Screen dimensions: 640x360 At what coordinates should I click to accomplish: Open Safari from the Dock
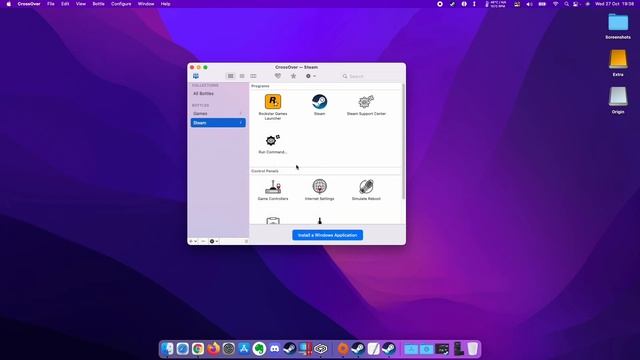click(x=182, y=349)
